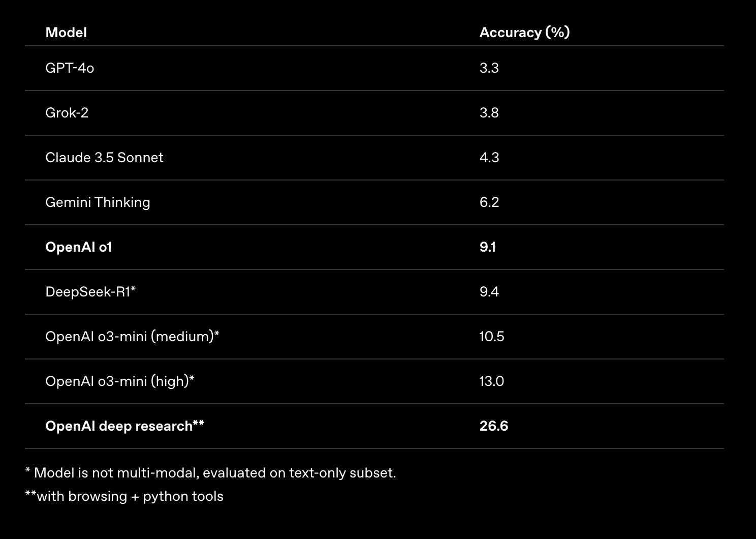Click the browsing + python tools footnote

[x=124, y=496]
